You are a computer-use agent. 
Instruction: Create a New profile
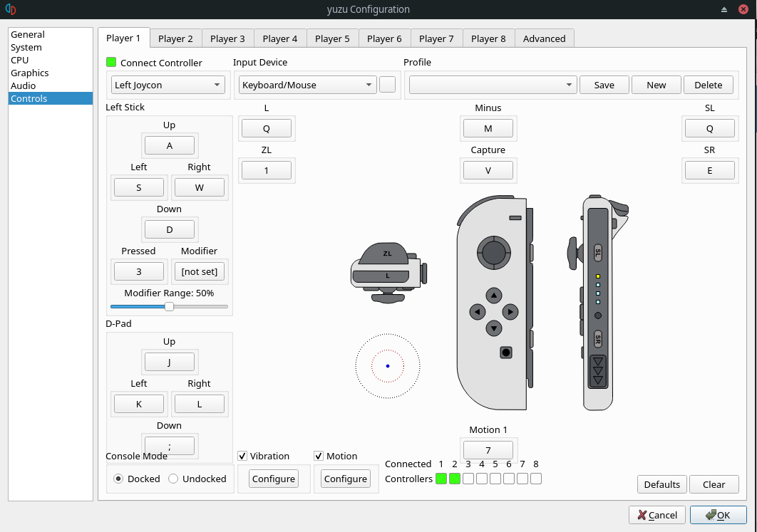tap(656, 85)
